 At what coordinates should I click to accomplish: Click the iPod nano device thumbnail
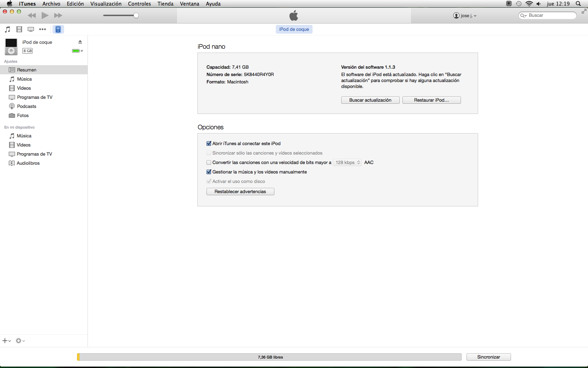tap(11, 47)
